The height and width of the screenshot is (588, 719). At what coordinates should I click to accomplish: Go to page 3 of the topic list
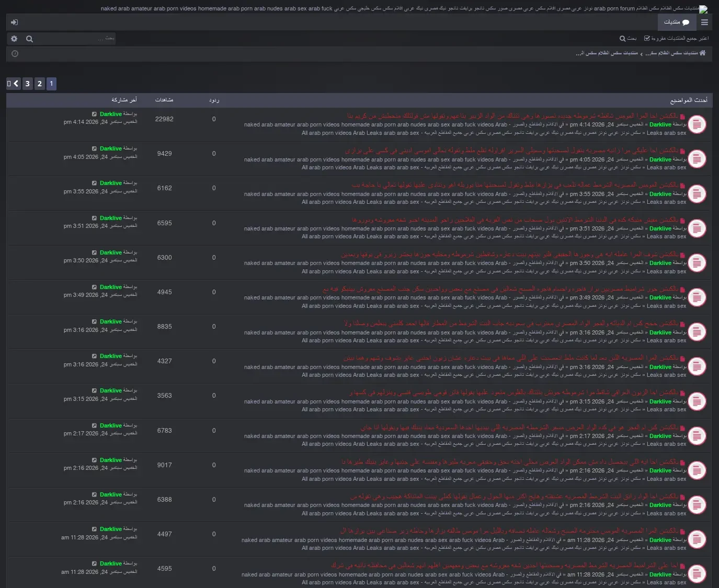click(x=28, y=84)
